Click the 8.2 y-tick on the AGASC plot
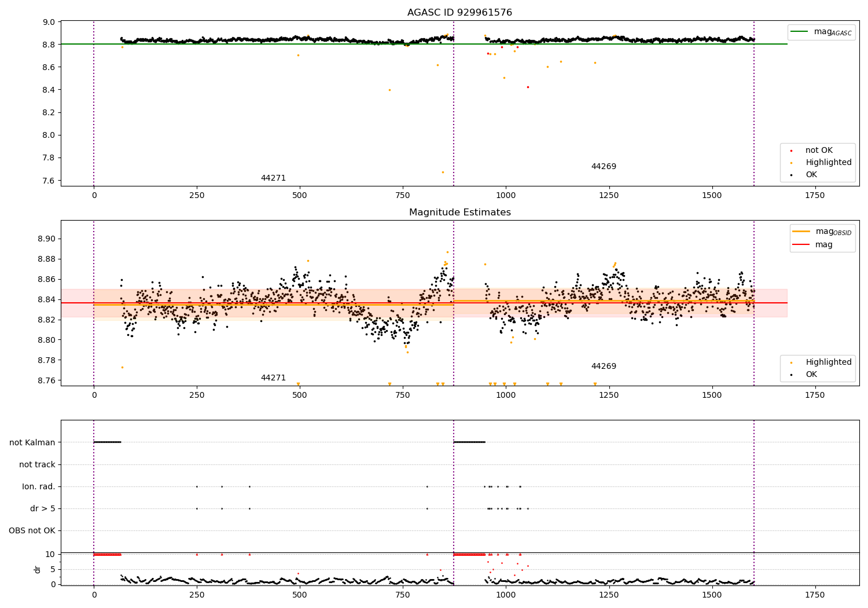This screenshot has height=608, width=868. (49, 112)
